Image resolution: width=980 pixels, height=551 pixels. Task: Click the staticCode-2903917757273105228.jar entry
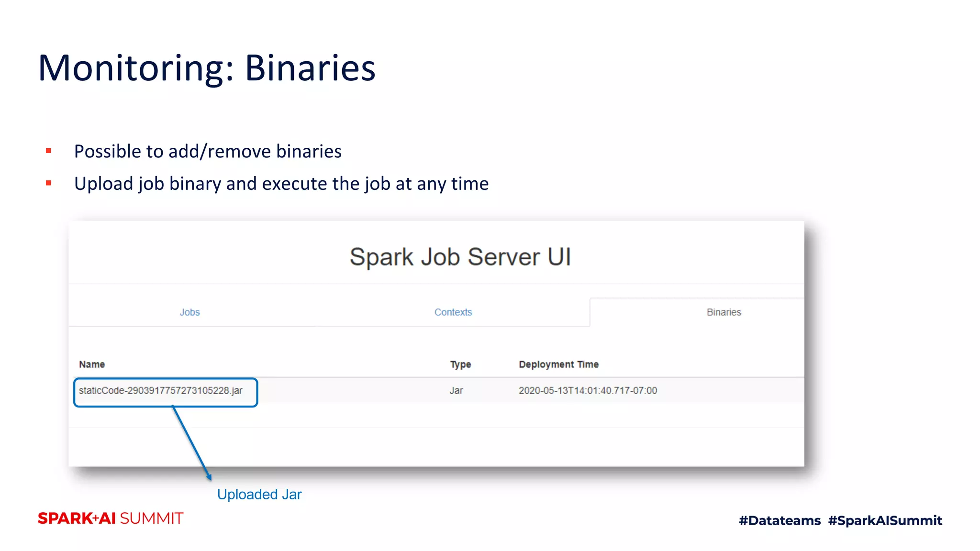point(161,390)
